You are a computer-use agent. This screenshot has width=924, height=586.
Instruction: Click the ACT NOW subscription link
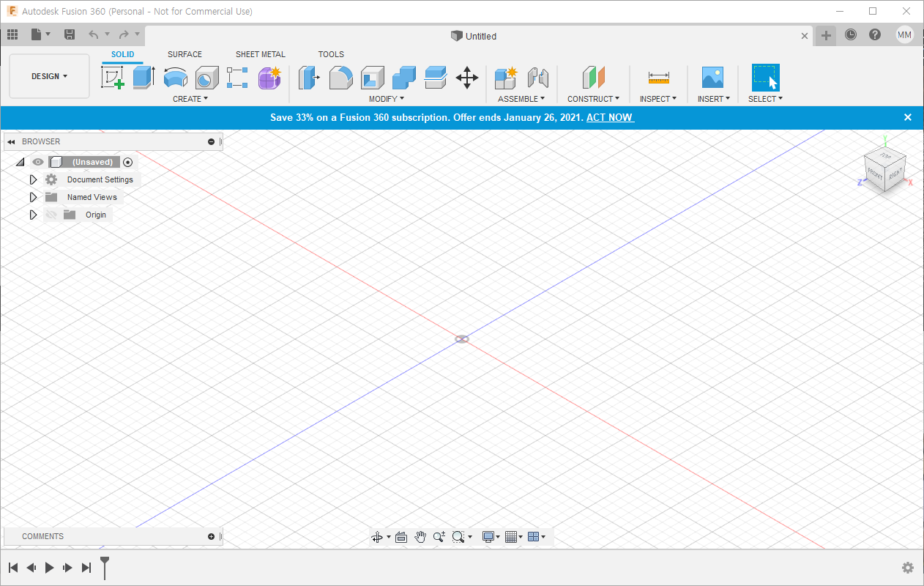(x=610, y=117)
